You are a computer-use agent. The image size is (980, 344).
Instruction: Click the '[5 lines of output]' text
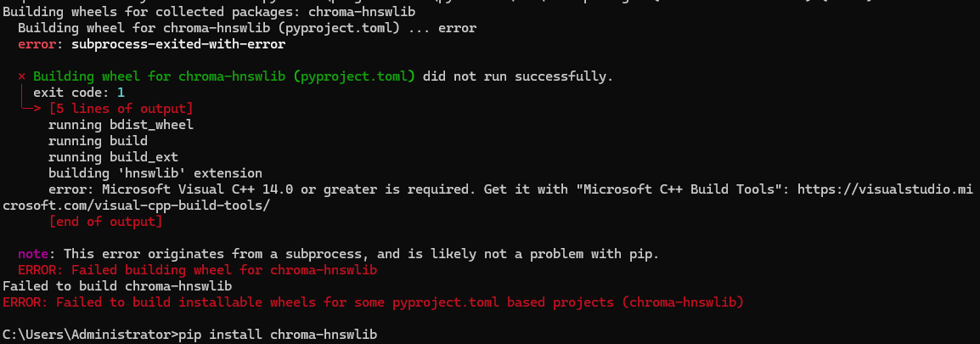121,109
